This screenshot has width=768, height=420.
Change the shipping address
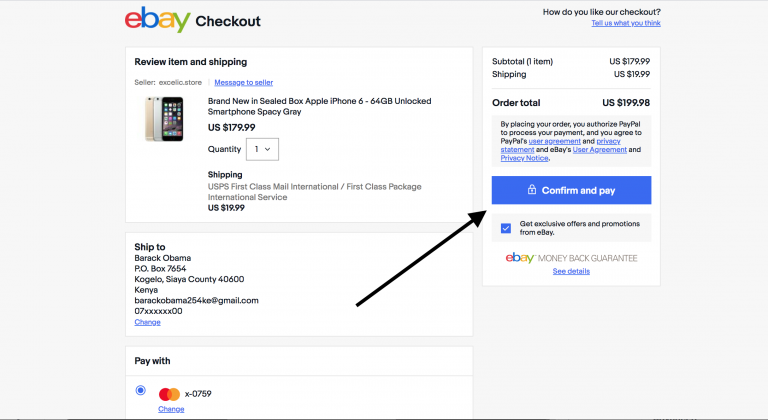tap(147, 322)
